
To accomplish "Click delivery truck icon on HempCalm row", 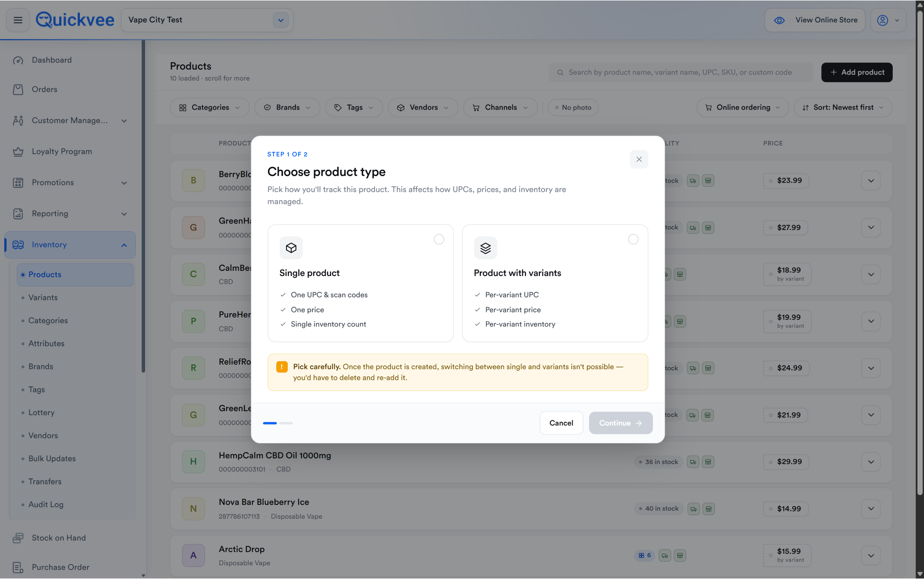I will click(693, 462).
